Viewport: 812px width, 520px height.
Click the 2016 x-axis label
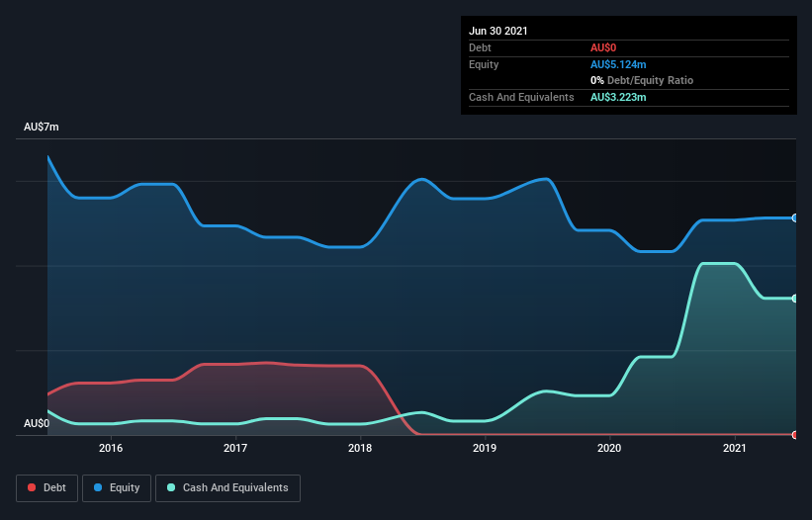tap(111, 448)
